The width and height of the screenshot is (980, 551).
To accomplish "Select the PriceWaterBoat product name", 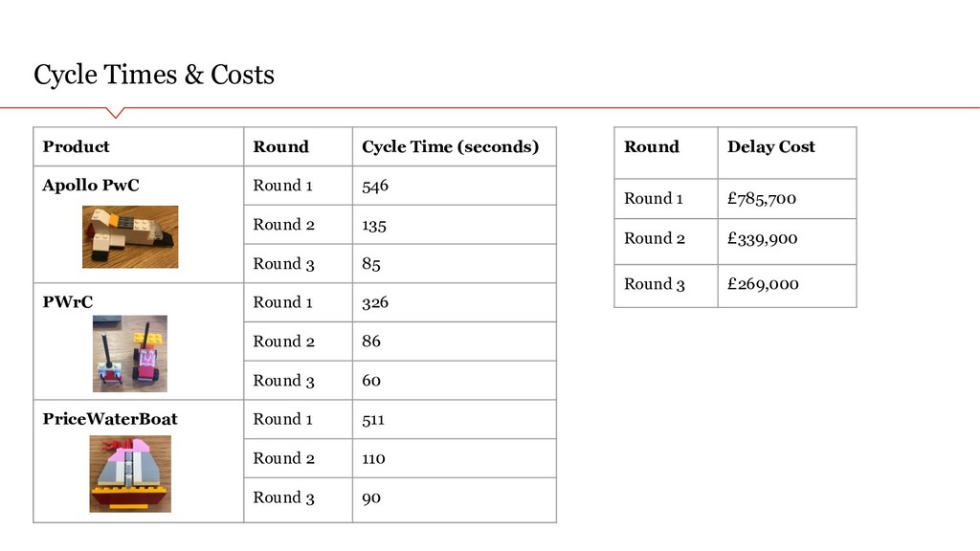I will click(110, 419).
